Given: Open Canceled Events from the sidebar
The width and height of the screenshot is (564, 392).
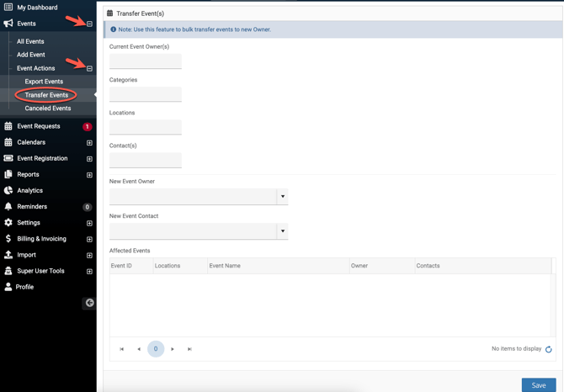Looking at the screenshot, I should click(48, 109).
